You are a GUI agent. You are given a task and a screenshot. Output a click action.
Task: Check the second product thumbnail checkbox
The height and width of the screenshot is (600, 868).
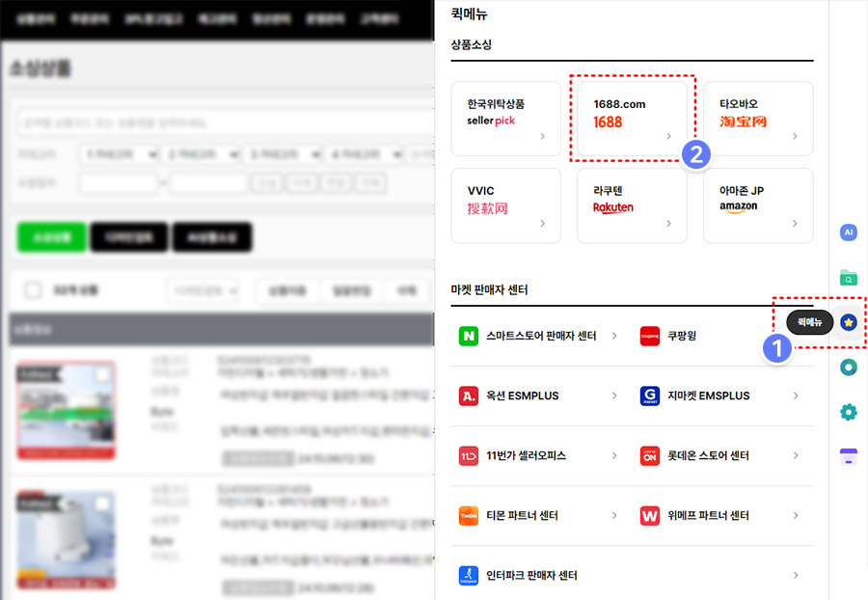point(103,504)
